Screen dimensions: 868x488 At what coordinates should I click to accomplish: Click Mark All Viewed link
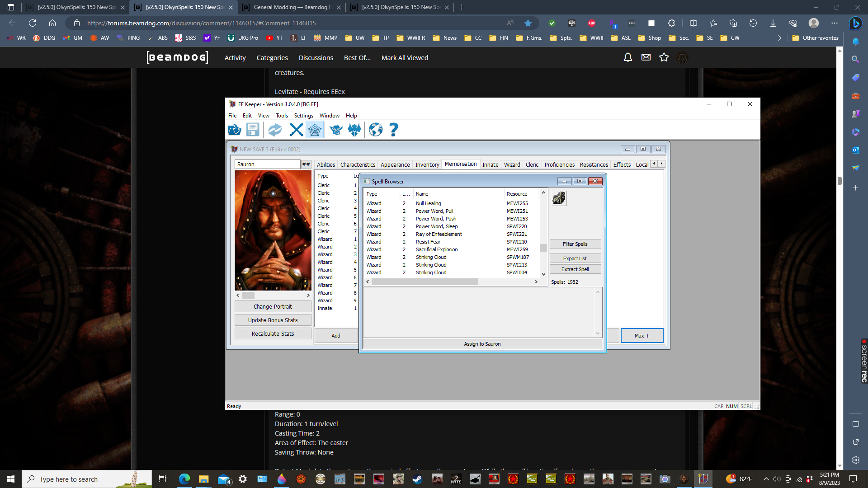pos(405,58)
